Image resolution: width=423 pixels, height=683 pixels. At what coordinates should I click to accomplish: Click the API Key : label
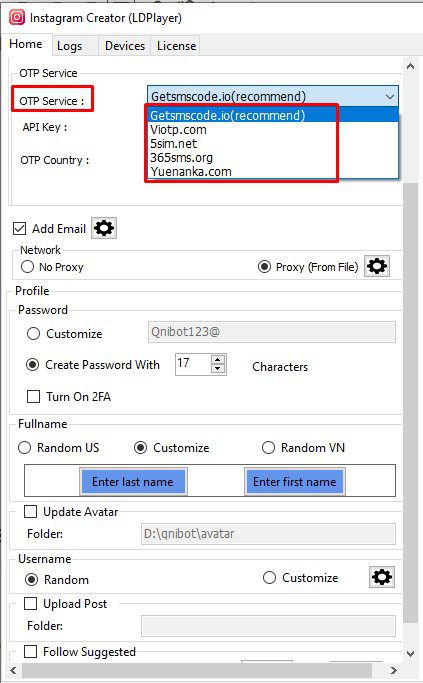[45, 127]
